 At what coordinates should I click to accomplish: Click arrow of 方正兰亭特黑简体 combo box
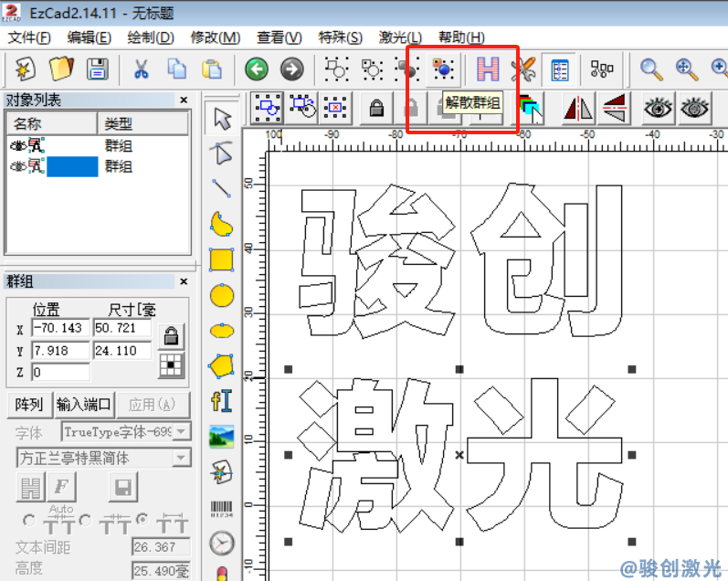coord(182,458)
